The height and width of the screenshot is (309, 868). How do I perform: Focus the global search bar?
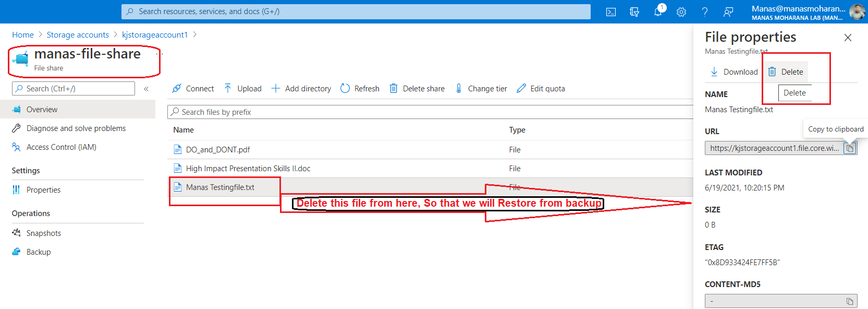[x=356, y=11]
